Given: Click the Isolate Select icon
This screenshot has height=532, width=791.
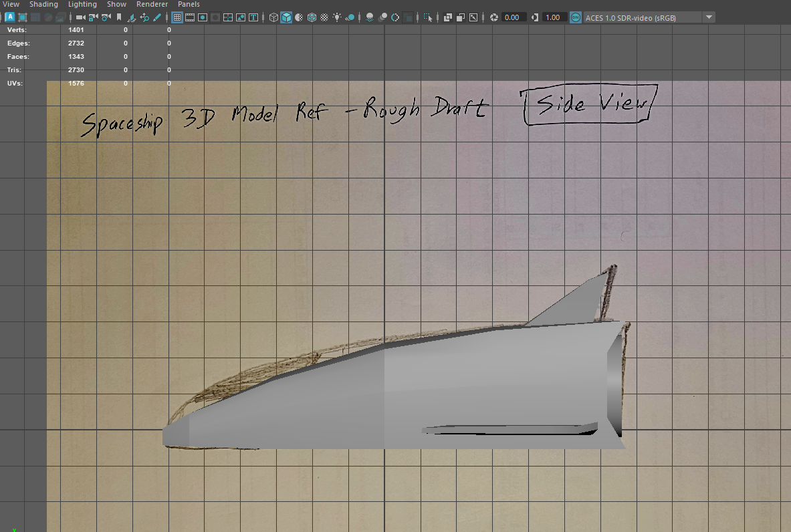Looking at the screenshot, I should click(427, 17).
